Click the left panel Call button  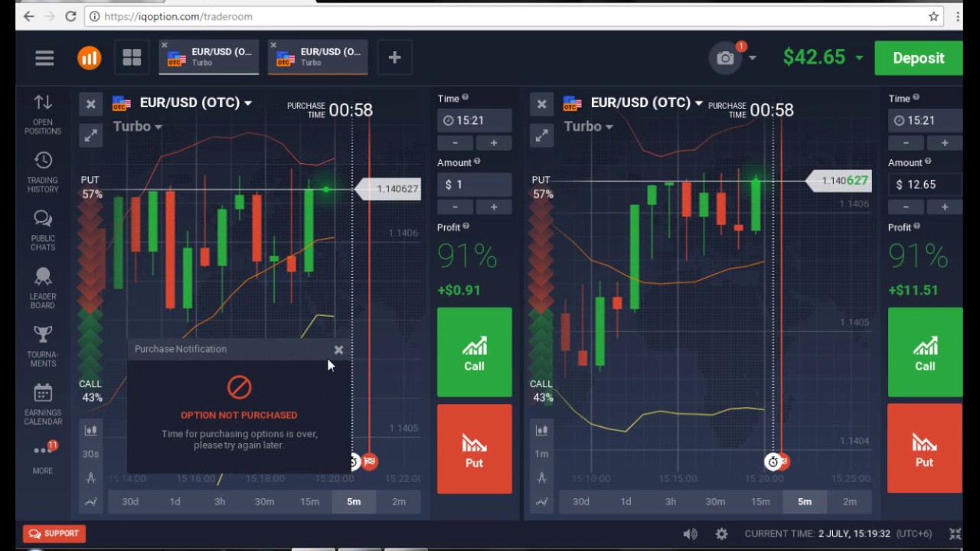tap(475, 352)
